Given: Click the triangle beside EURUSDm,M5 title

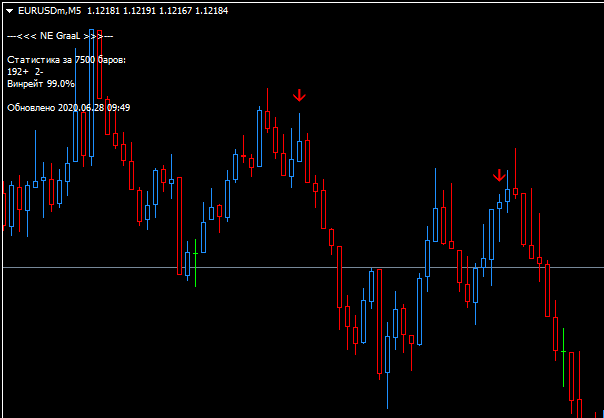Looking at the screenshot, I should [11, 11].
